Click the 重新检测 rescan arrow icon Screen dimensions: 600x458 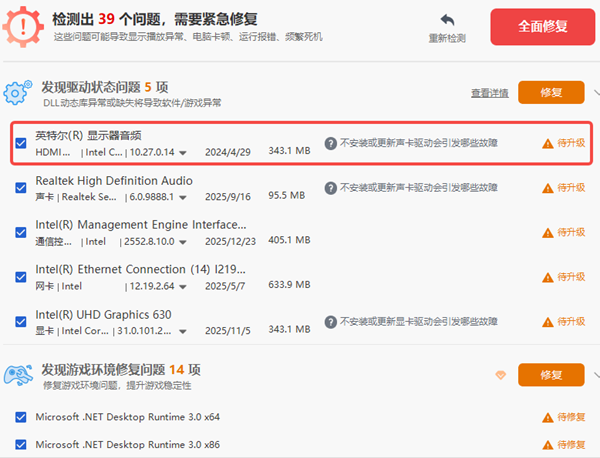tap(447, 21)
